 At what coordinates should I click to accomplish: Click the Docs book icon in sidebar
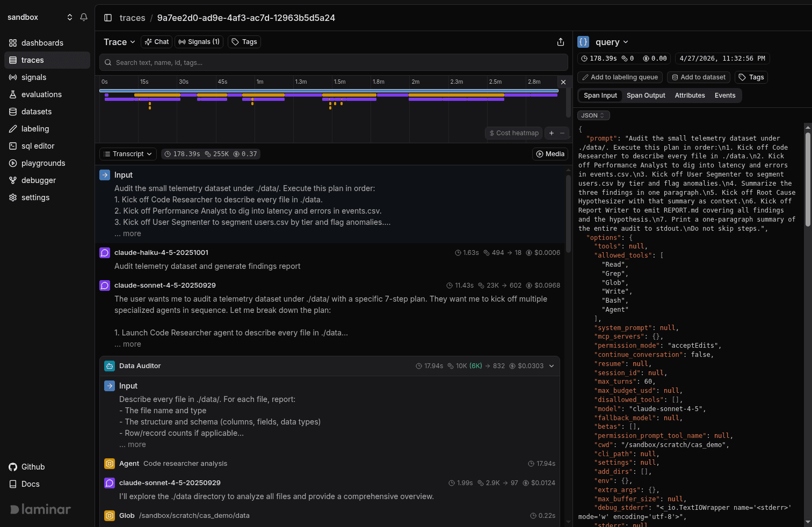[13, 484]
